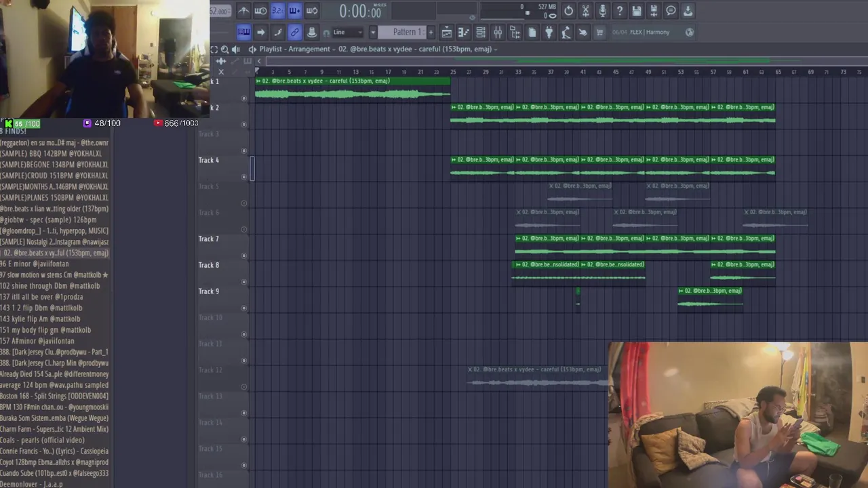This screenshot has height=488, width=868.
Task: Select browser item Coals - pearls (official video)
Action: point(54,440)
